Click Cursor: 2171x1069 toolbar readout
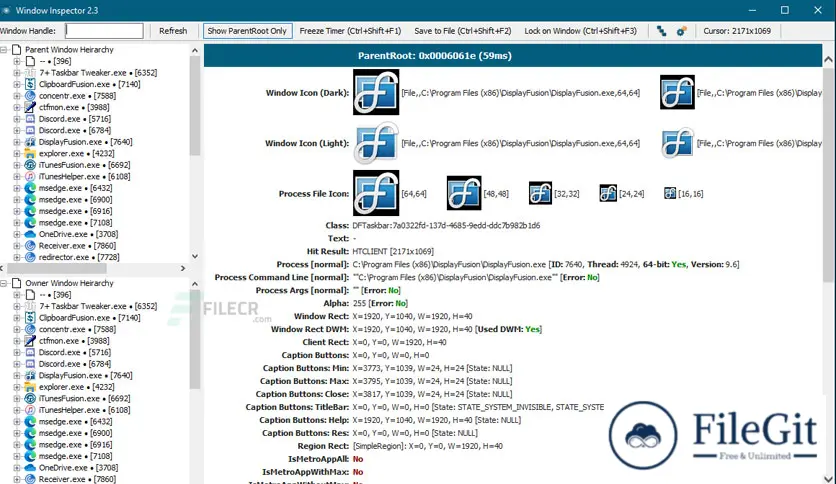 [x=737, y=31]
